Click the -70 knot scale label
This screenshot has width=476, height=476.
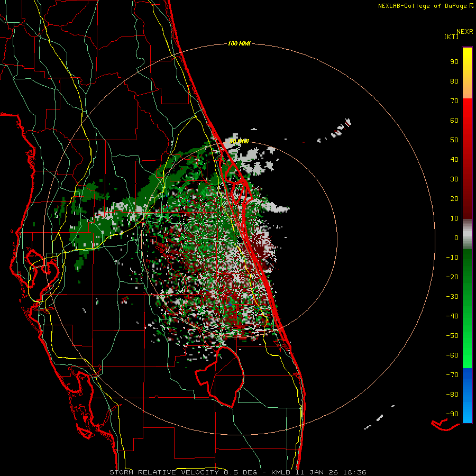coord(452,375)
